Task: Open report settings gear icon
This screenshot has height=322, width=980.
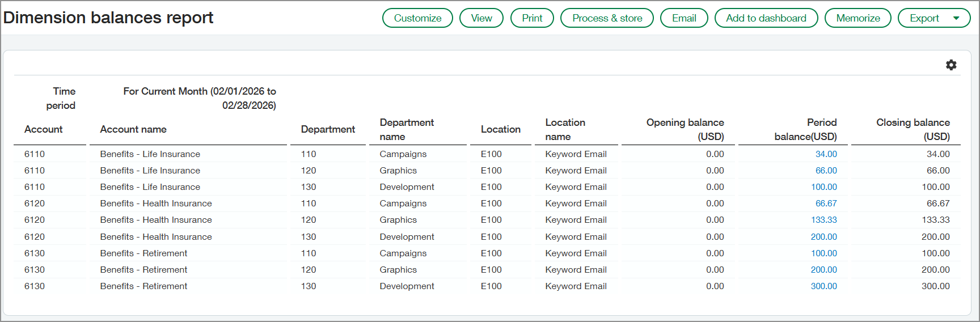Action: 951,65
